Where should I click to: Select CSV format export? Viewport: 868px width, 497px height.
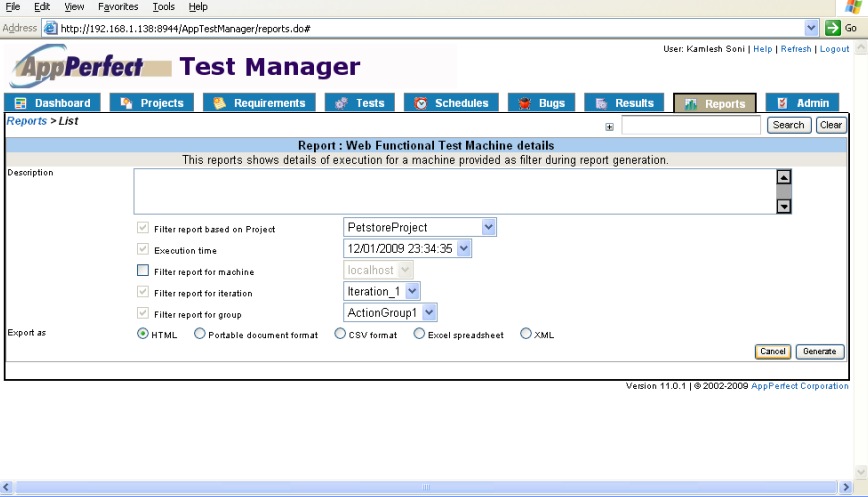click(x=340, y=334)
